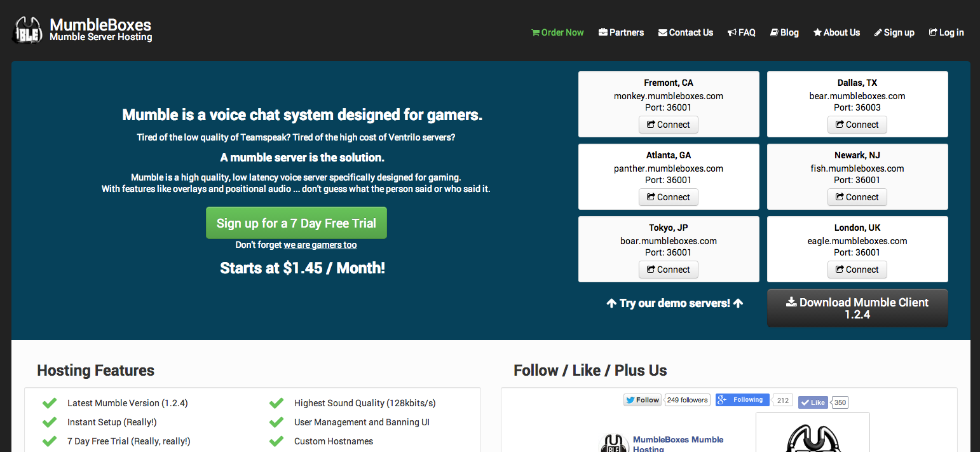This screenshot has height=452, width=980.
Task: Click checkmark beside Instant Setup
Action: (x=50, y=422)
